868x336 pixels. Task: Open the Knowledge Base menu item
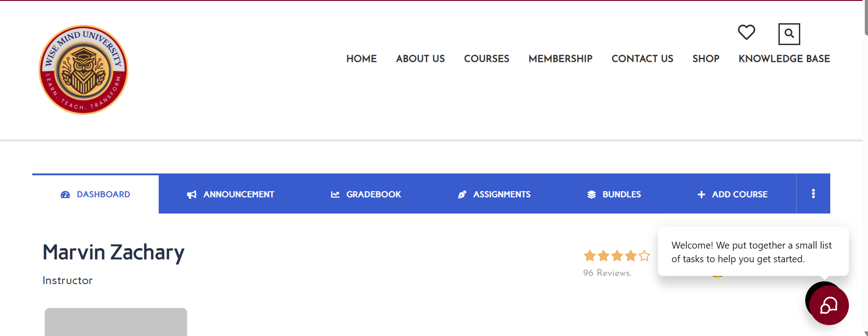784,59
